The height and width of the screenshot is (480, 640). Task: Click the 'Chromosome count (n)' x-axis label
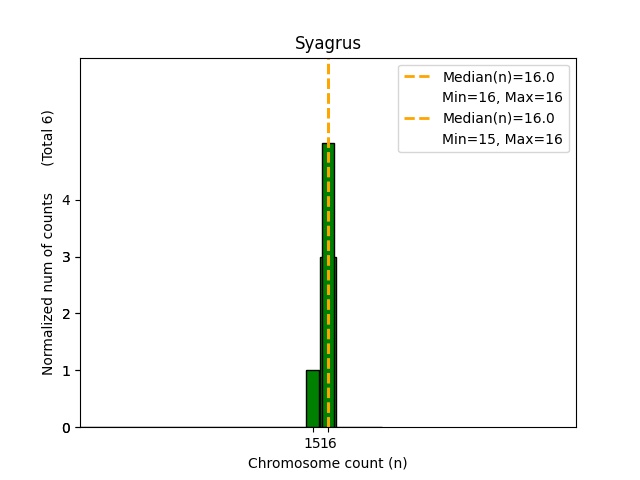point(327,463)
